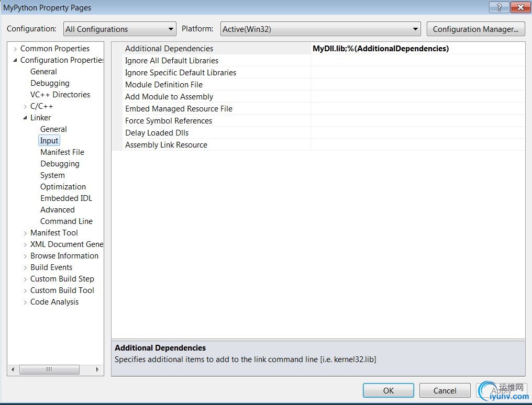Screen dimensions: 532x405
Task: Close the MyPython Property Pages dialog
Action: tap(520, 7)
